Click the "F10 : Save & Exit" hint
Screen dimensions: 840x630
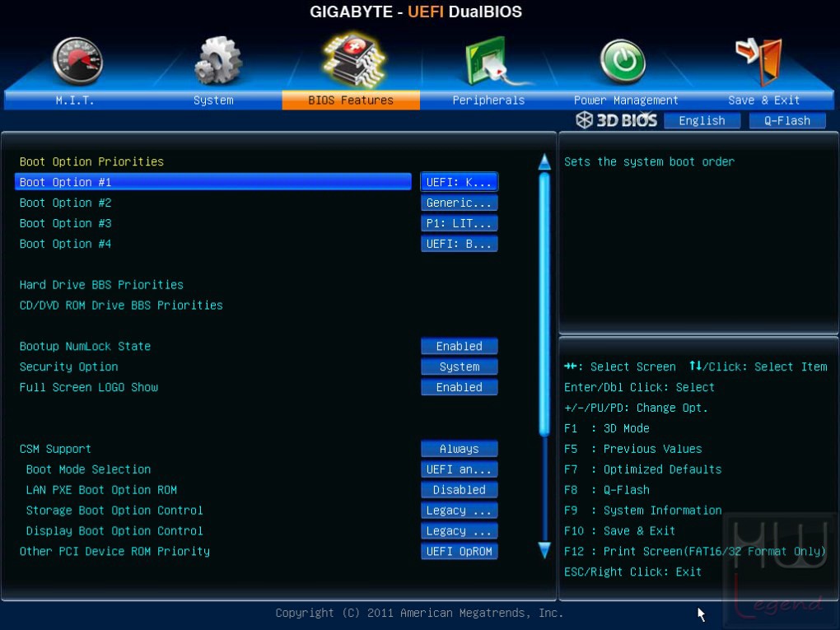tap(620, 530)
